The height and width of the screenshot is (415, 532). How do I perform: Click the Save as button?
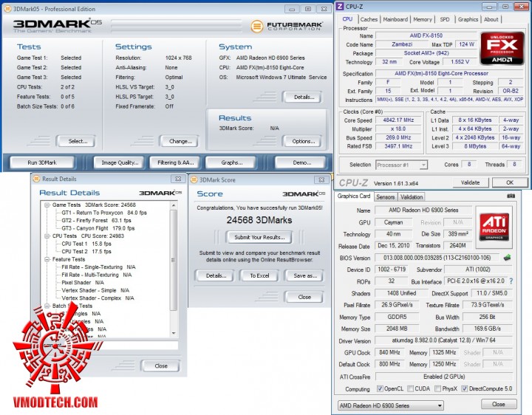(x=304, y=275)
